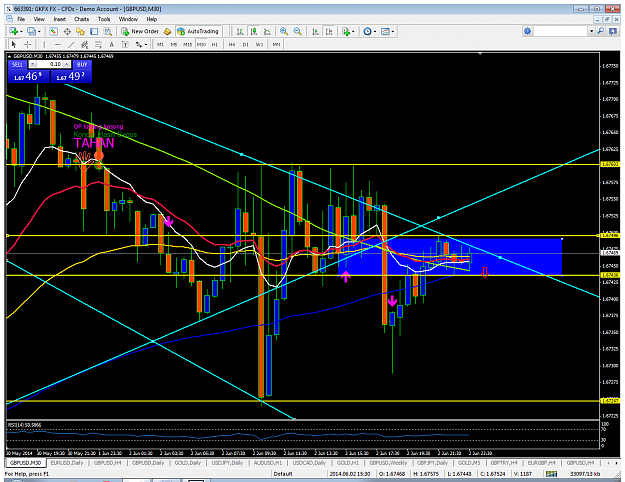Select the Trendline drawing tool
This screenshot has height=482, width=625.
(x=71, y=44)
